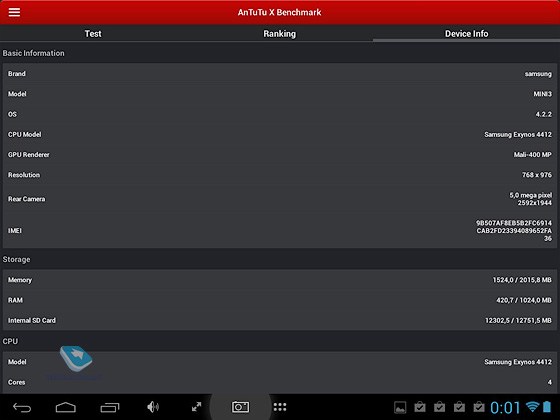
Task: Tap the expand fullscreen arrows icon
Action: (196, 407)
